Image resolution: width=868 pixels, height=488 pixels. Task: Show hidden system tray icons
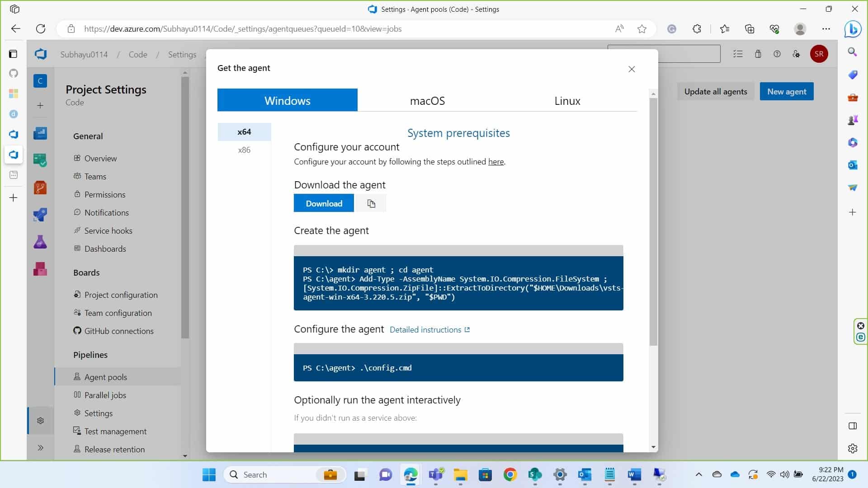pos(698,474)
